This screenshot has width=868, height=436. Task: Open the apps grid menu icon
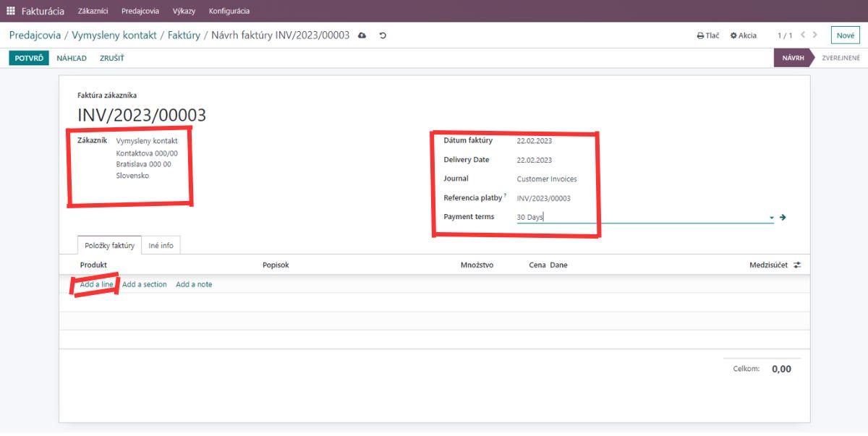(11, 11)
